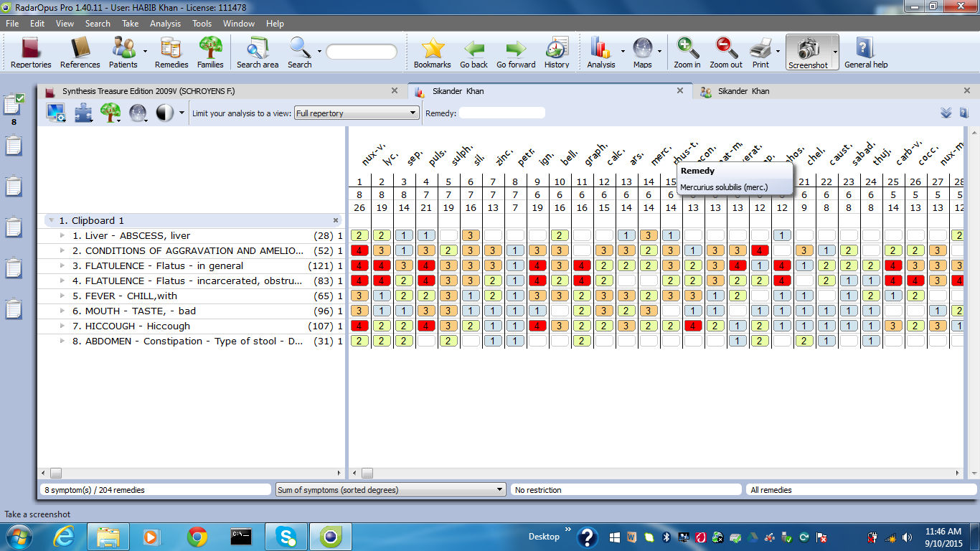The height and width of the screenshot is (551, 980).
Task: Click the General help button
Action: [865, 49]
